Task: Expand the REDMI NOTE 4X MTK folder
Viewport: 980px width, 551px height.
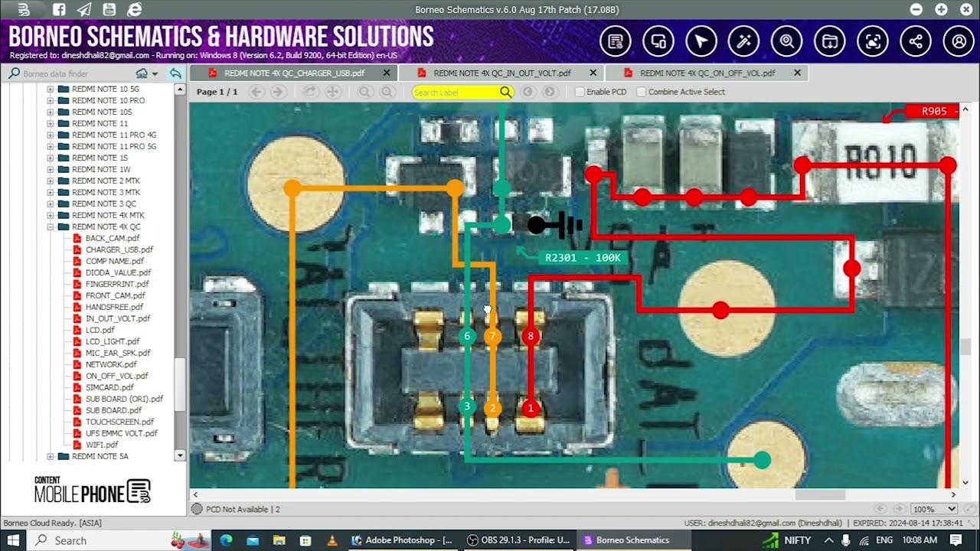Action: (x=51, y=215)
